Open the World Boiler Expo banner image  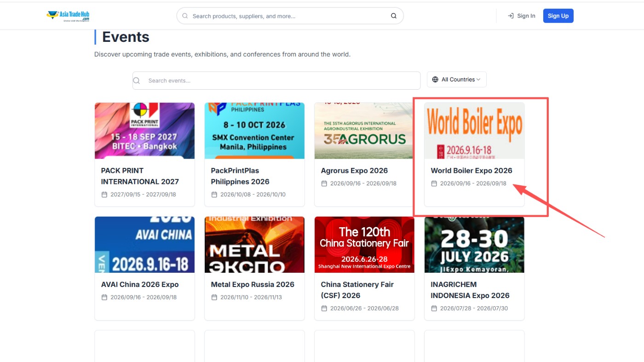[474, 131]
